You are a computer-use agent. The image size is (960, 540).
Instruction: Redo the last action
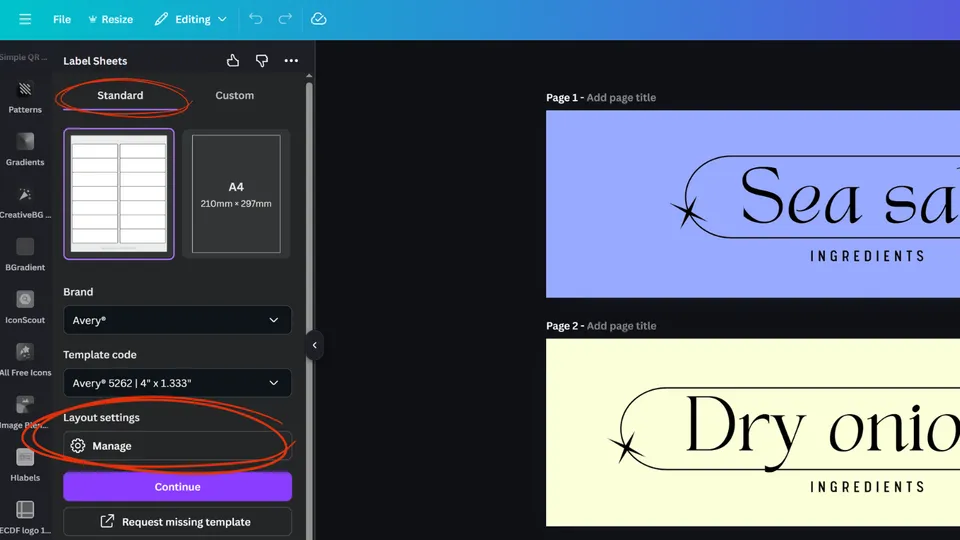(x=285, y=19)
